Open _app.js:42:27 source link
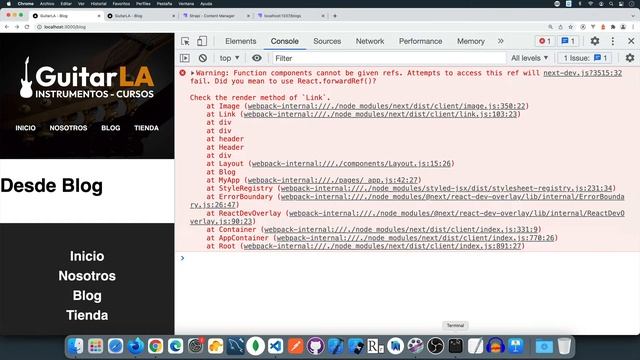Screen dimensions: 640x360 tap(333, 180)
